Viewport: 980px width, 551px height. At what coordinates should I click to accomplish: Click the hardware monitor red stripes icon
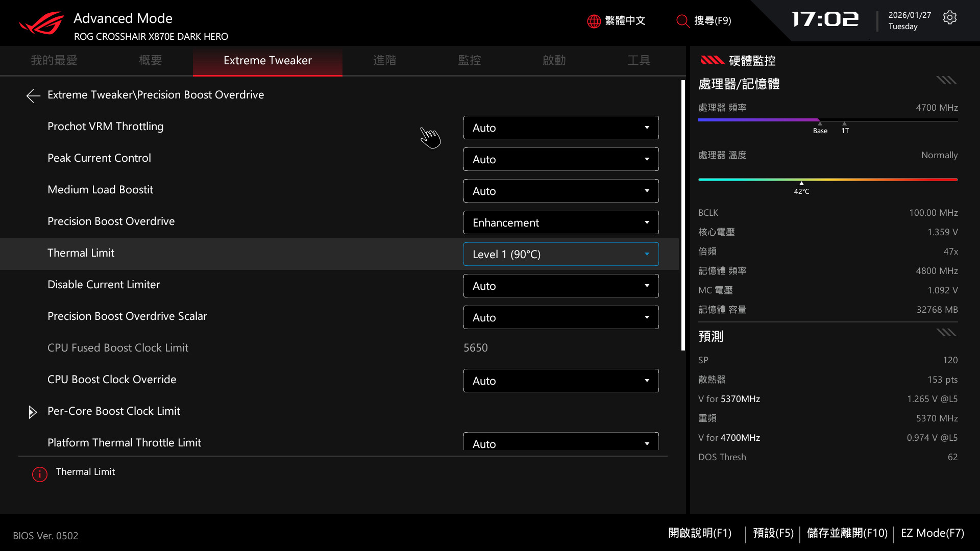pyautogui.click(x=712, y=60)
